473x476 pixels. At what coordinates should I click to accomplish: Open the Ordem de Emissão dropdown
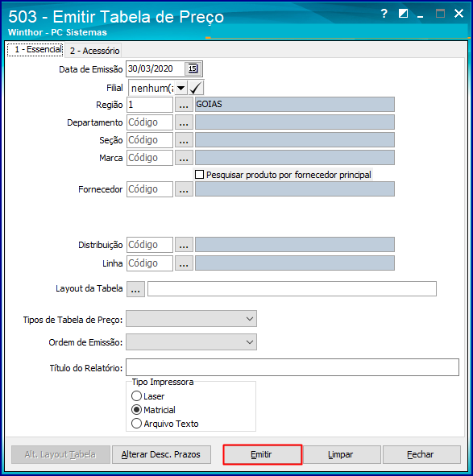pyautogui.click(x=192, y=342)
